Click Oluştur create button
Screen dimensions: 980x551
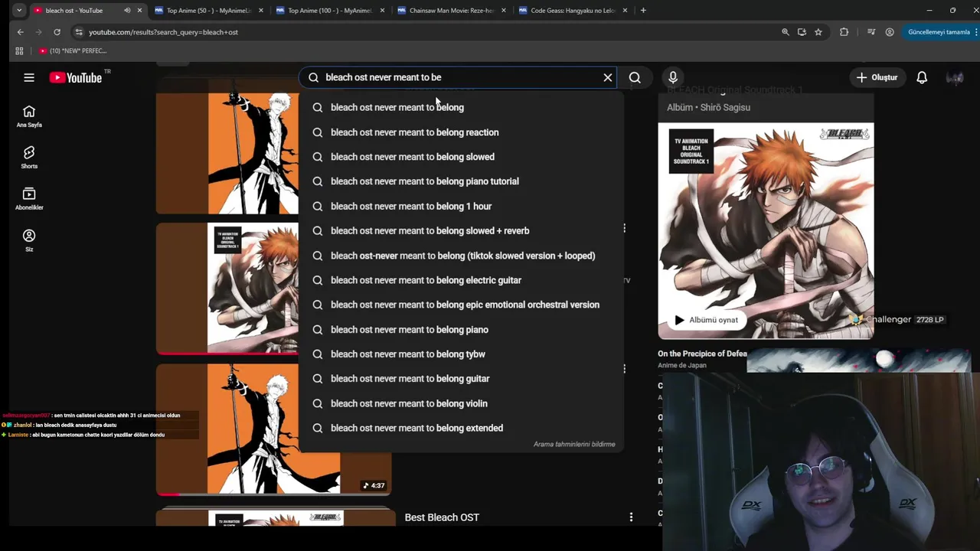point(877,77)
